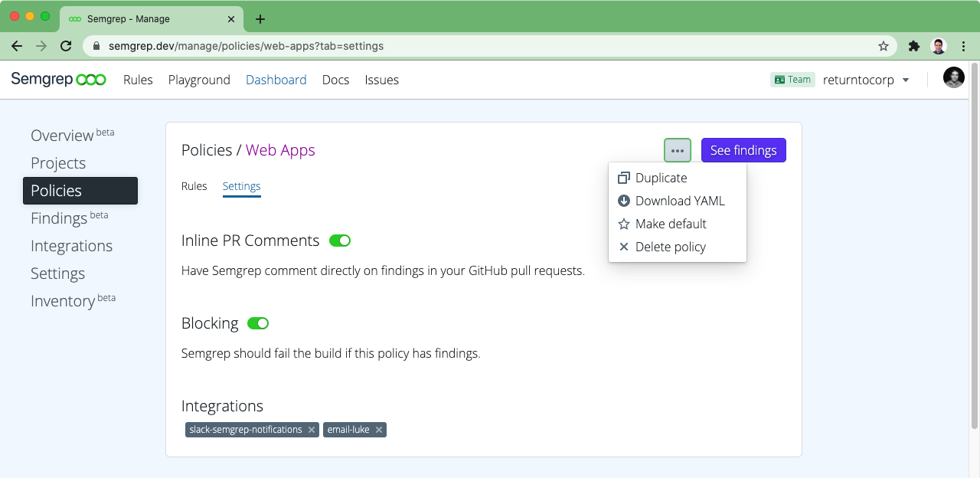980x478 pixels.
Task: Select the Semgrep - Manage browser tab
Action: click(x=152, y=19)
